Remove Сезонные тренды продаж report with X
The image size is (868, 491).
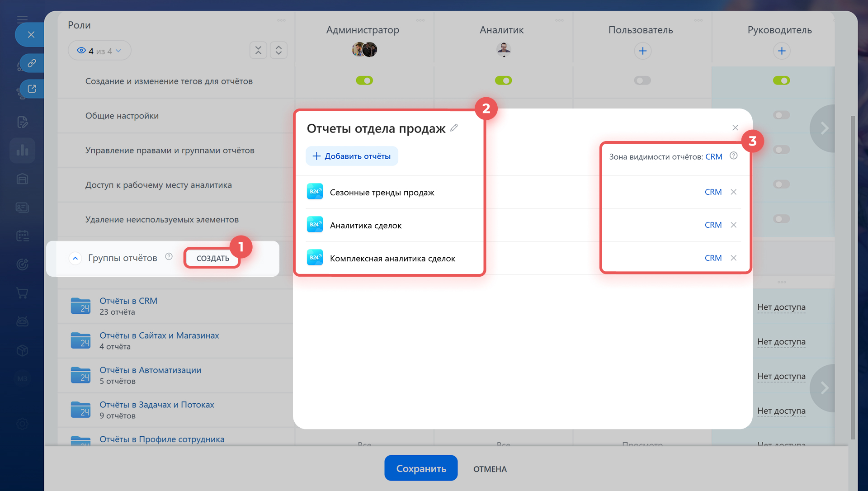coord(733,192)
